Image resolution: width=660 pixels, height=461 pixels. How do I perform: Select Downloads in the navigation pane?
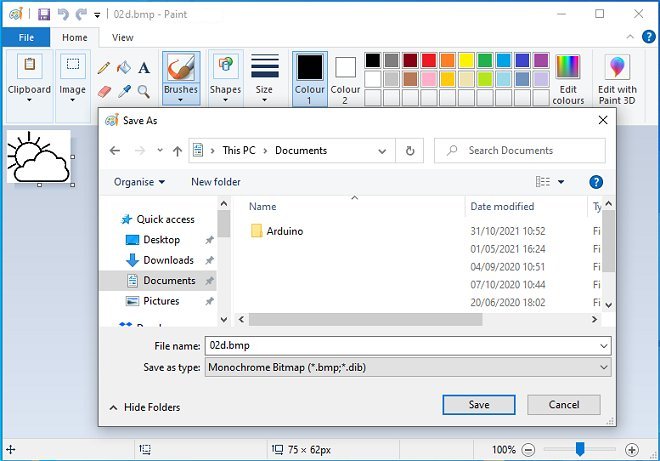(x=168, y=260)
